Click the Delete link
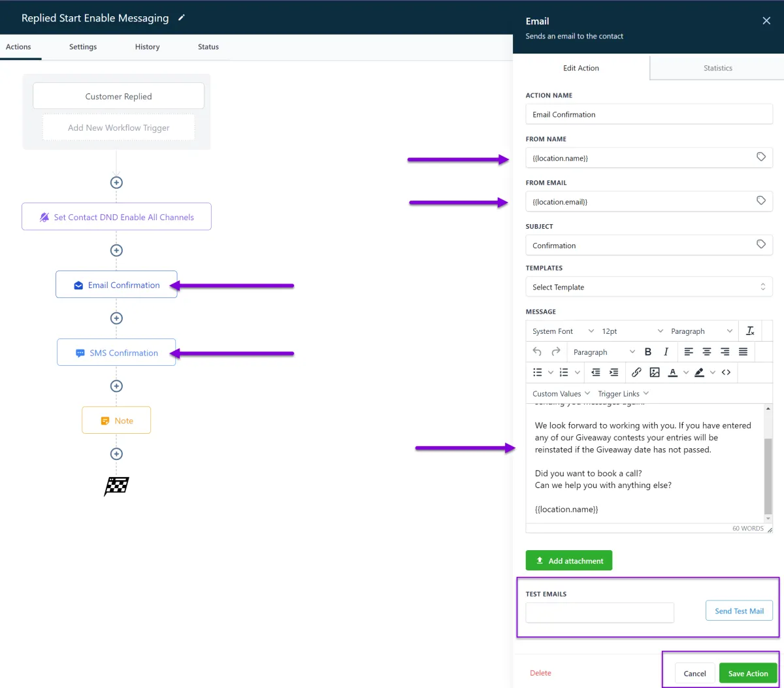 tap(540, 673)
